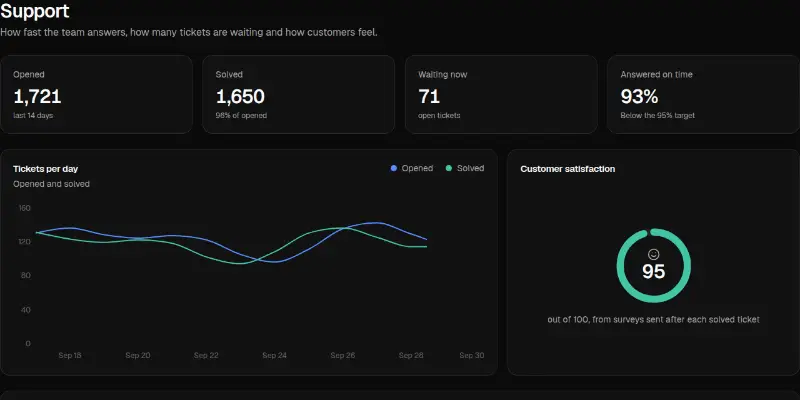This screenshot has height=400, width=800.
Task: Click the 'Below the 95% target' caption
Action: pos(658,116)
